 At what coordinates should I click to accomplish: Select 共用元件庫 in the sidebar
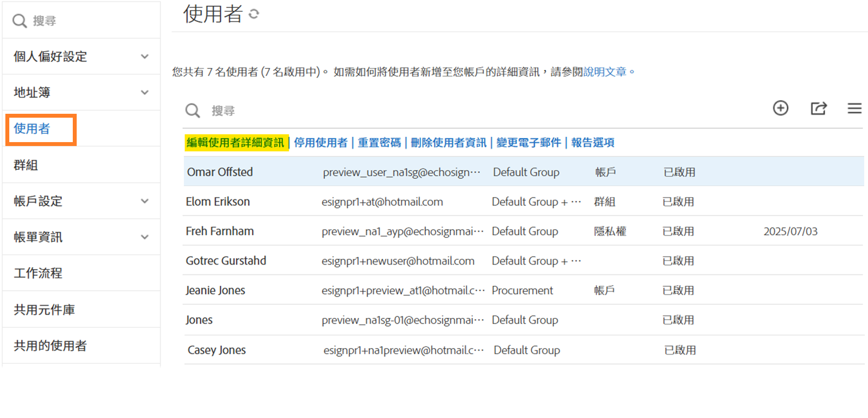44,310
